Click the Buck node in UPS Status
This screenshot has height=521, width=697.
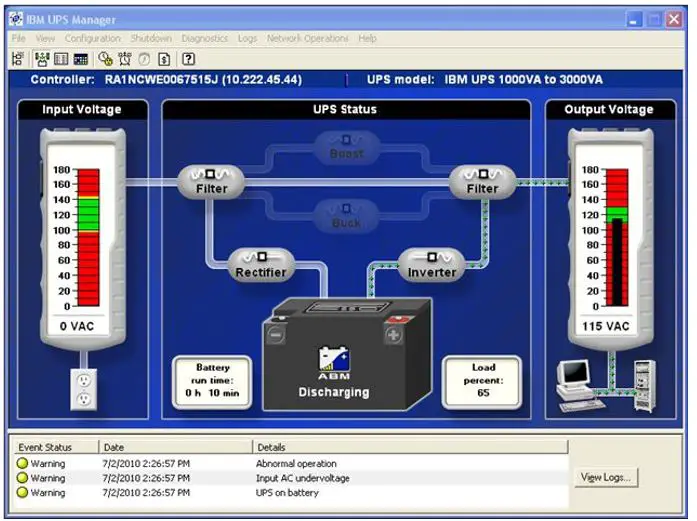pyautogui.click(x=347, y=216)
